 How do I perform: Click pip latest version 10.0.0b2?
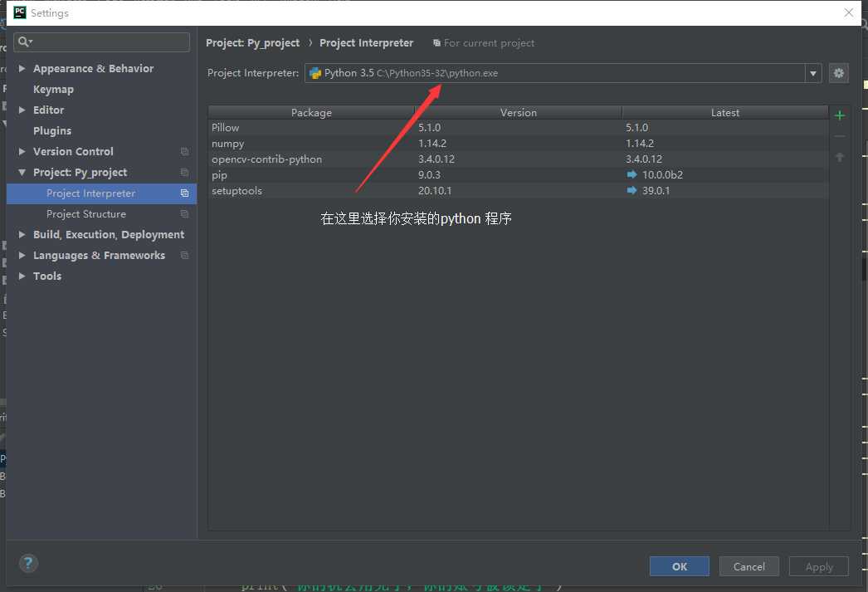[x=662, y=175]
